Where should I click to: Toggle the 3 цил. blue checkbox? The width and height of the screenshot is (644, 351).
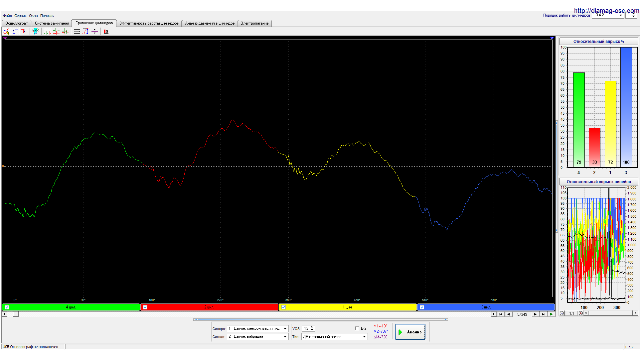(x=422, y=307)
